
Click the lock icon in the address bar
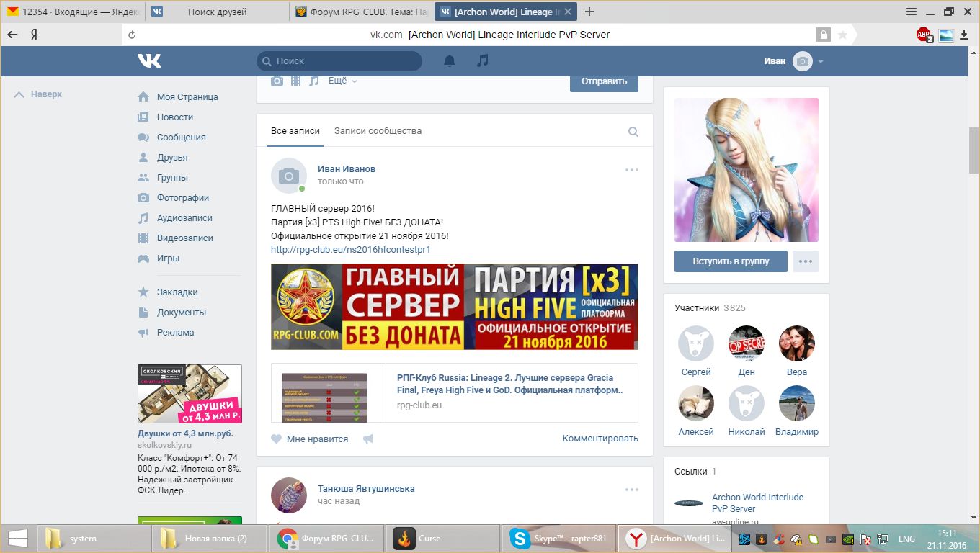(x=823, y=35)
